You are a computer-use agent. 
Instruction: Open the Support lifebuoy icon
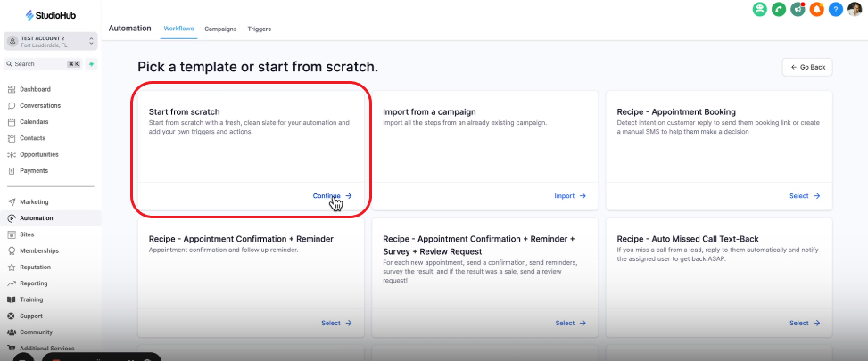point(12,316)
